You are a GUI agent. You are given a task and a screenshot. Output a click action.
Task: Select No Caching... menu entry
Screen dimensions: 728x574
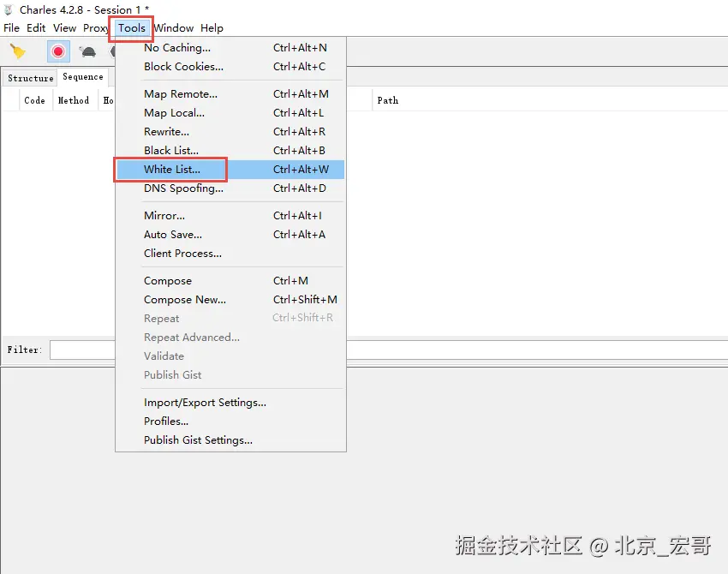pos(230,48)
